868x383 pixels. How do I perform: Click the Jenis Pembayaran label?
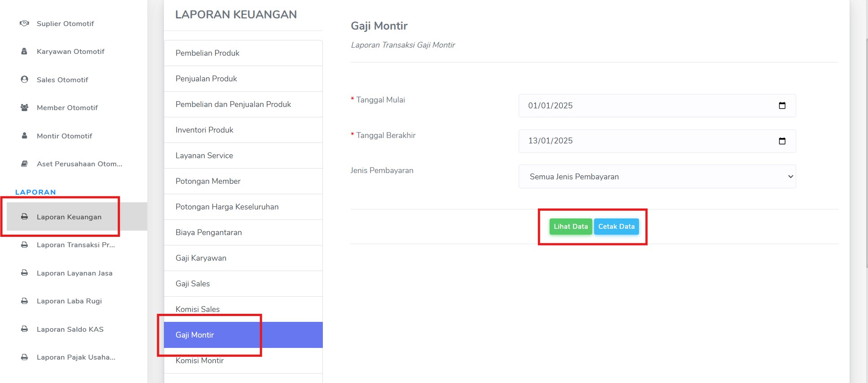(382, 170)
